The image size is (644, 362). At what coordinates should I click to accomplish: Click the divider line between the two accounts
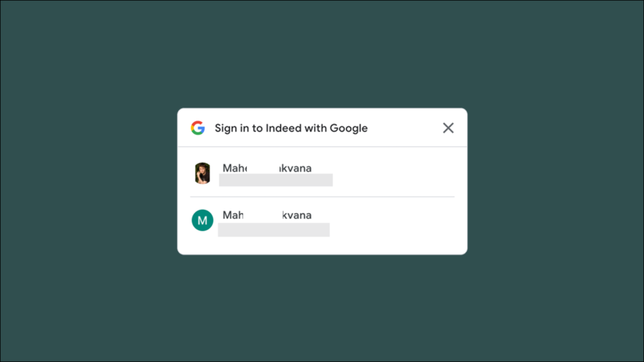pyautogui.click(x=322, y=197)
